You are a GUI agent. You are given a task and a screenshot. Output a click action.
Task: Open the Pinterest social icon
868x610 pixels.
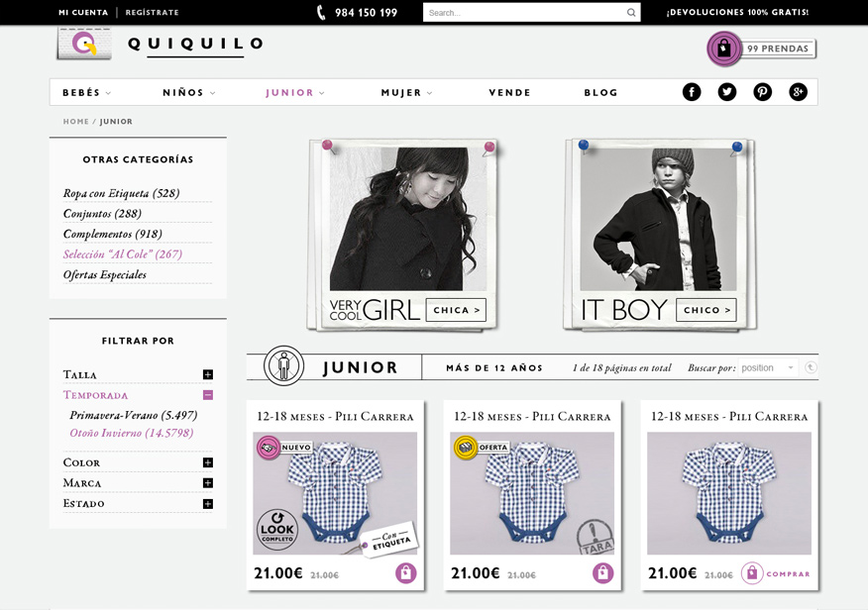pos(762,92)
